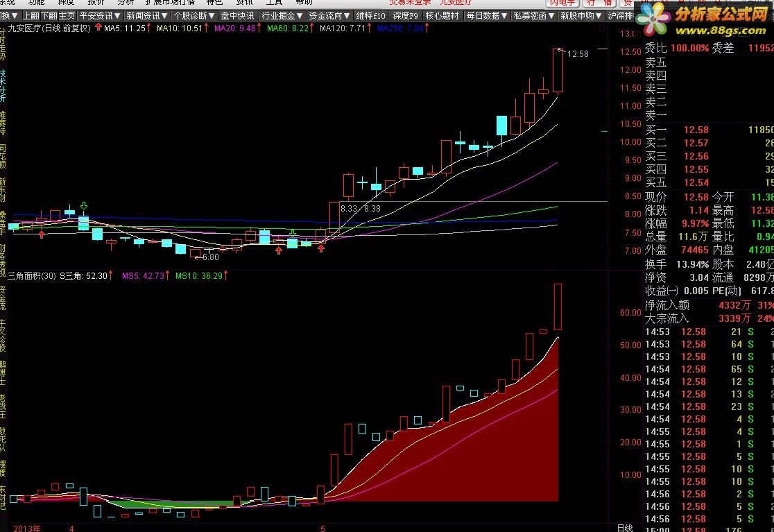
Task: Expand the 行业掘金 dropdown
Action: (x=282, y=16)
